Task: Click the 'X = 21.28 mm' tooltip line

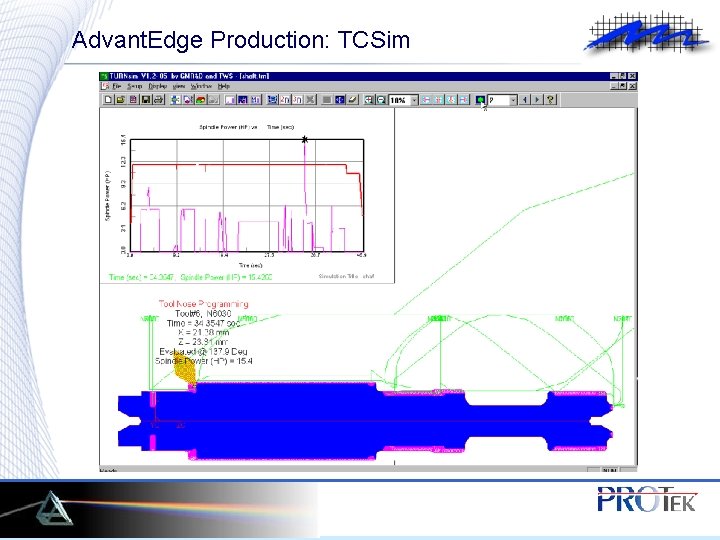Action: coord(204,332)
